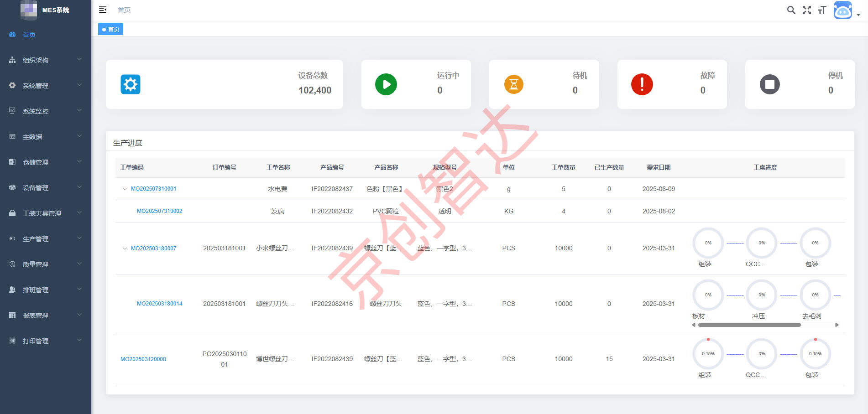The height and width of the screenshot is (414, 868).
Task: Click the fullscreen icon in the top bar
Action: tap(807, 10)
